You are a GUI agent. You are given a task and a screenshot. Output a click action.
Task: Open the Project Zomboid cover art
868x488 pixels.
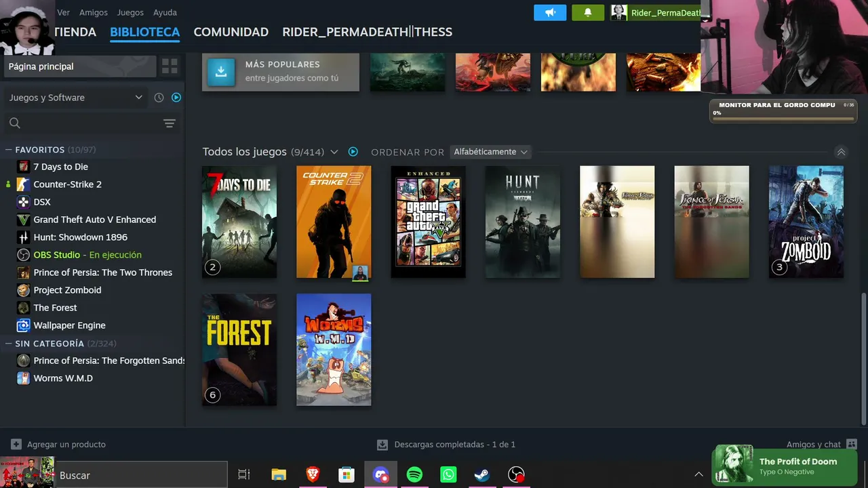tap(806, 222)
